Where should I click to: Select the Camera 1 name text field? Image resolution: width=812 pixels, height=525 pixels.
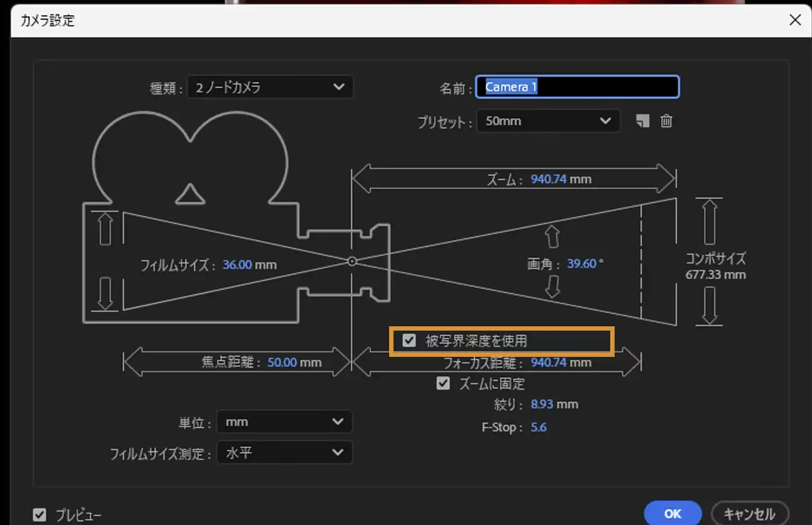click(x=576, y=87)
